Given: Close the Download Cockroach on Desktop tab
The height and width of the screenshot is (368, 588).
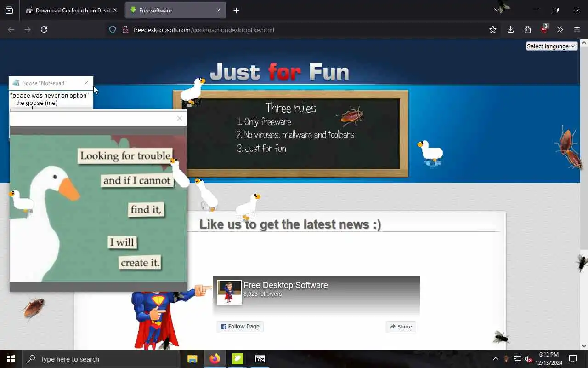Looking at the screenshot, I should (x=115, y=10).
